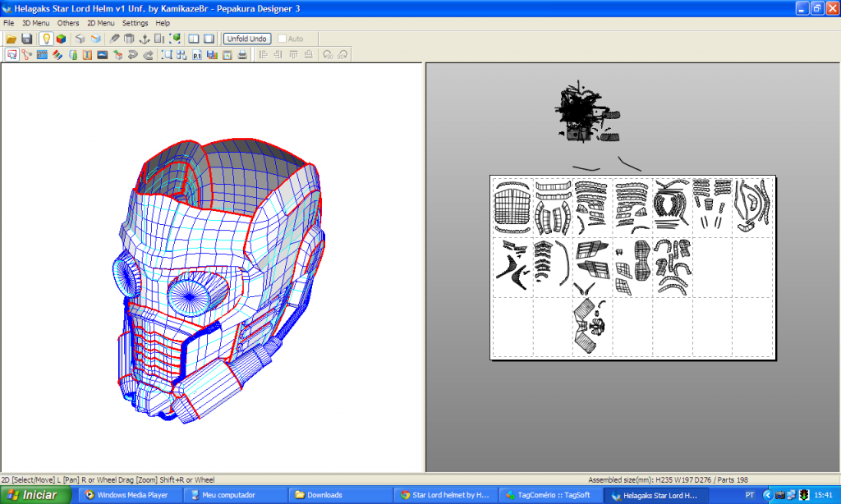Select the Text input tool icon

tap(87, 55)
